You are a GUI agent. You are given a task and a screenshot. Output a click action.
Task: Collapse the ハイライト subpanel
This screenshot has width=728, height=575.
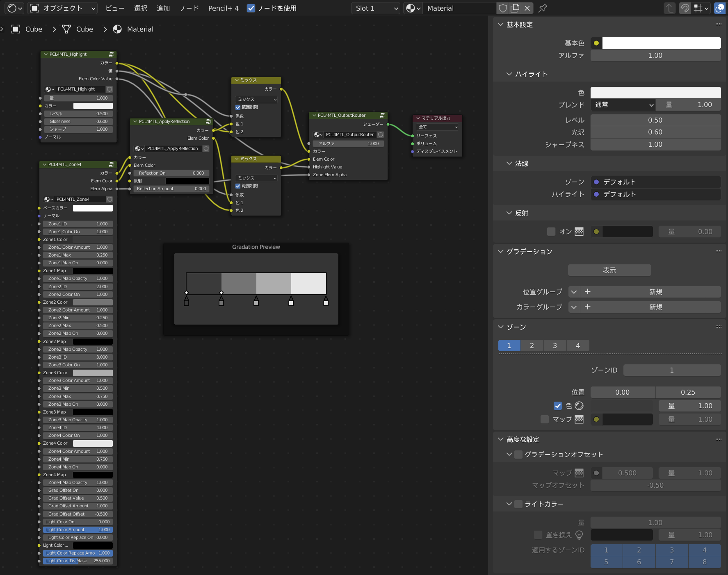tap(509, 74)
